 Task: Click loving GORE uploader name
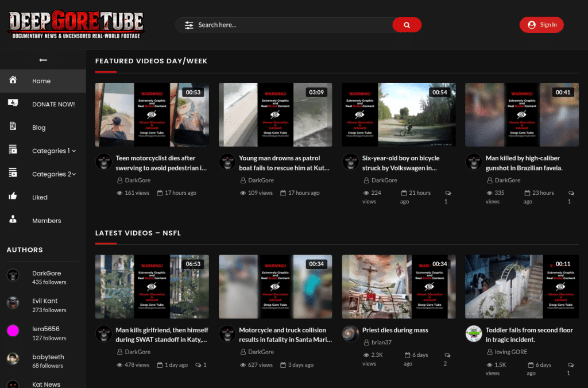[x=510, y=352]
